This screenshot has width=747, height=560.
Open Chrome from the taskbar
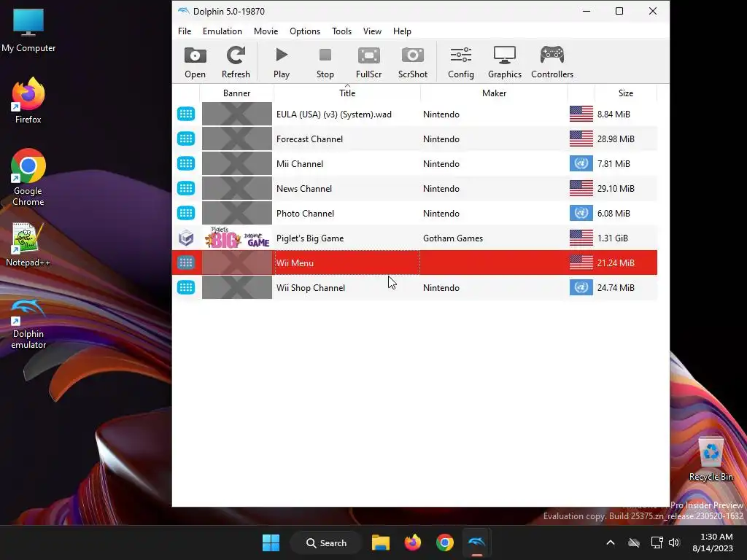pos(444,542)
